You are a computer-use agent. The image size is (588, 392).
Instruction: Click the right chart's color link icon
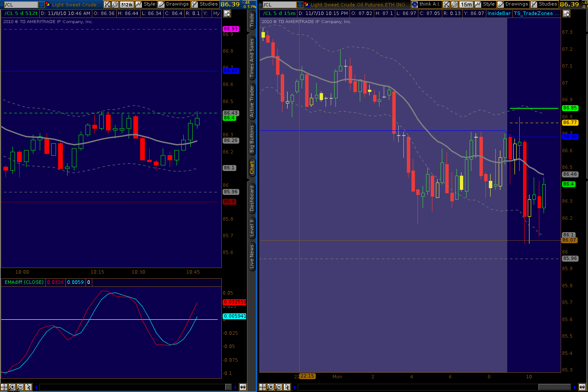coord(306,4)
